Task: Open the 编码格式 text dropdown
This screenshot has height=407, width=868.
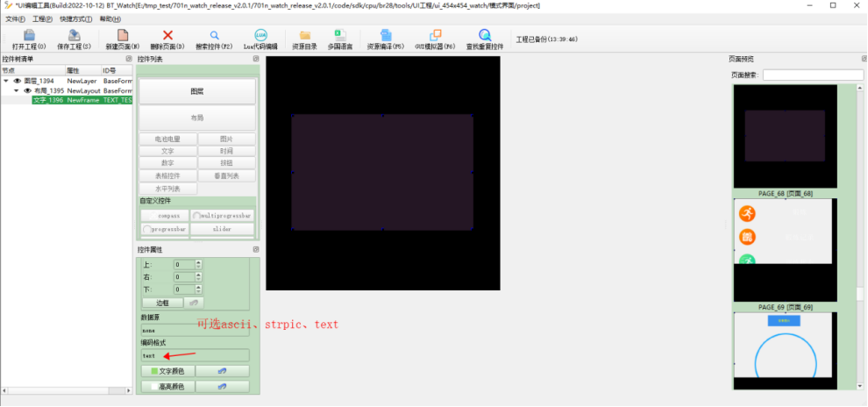Action: point(196,355)
